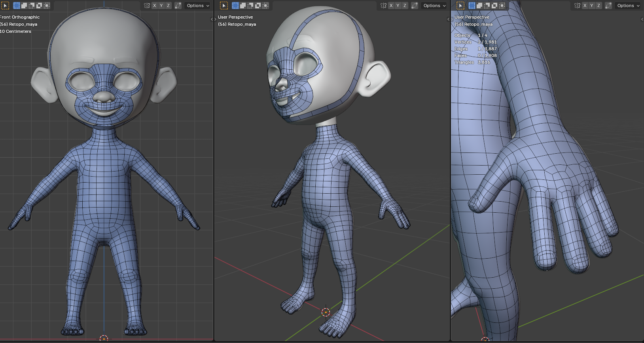Open Options dropdown in left viewport
The image size is (644, 343).
pyautogui.click(x=198, y=6)
